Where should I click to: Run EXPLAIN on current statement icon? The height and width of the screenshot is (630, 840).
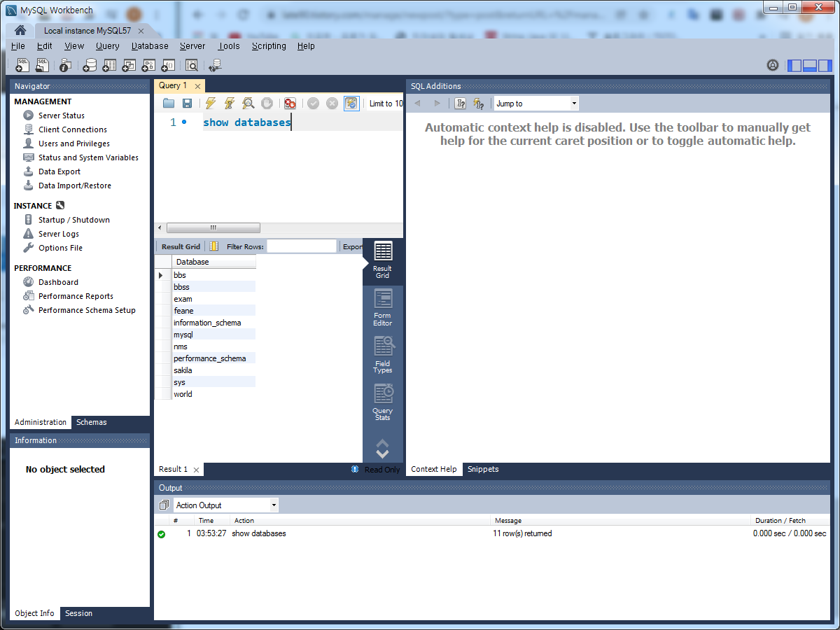point(248,104)
